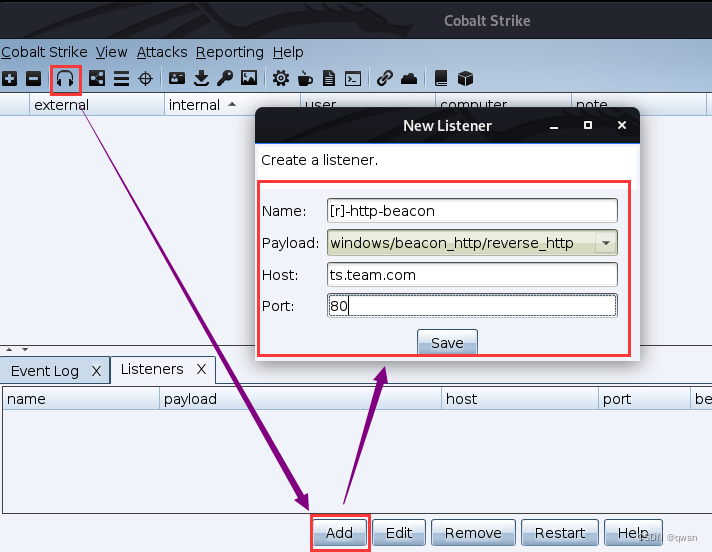Switch to target table crosshair icon
The height and width of the screenshot is (552, 712).
145,79
